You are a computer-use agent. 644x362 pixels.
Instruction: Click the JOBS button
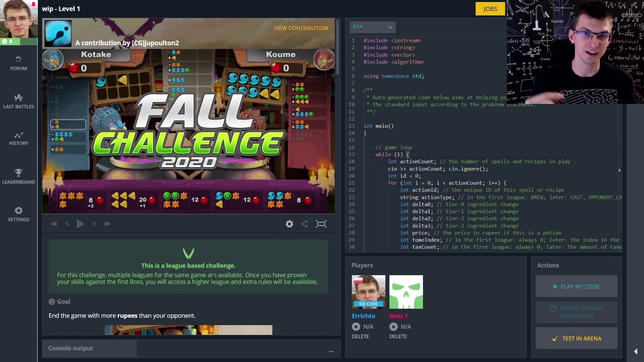point(490,9)
